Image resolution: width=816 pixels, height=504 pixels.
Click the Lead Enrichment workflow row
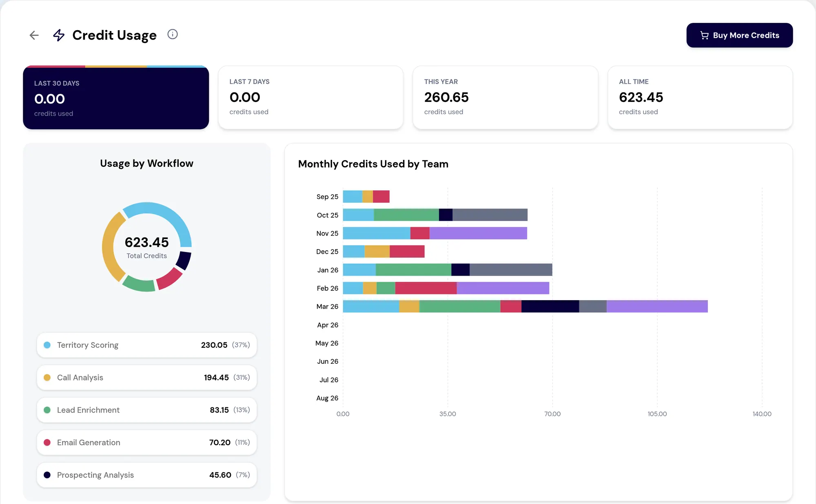pyautogui.click(x=146, y=410)
